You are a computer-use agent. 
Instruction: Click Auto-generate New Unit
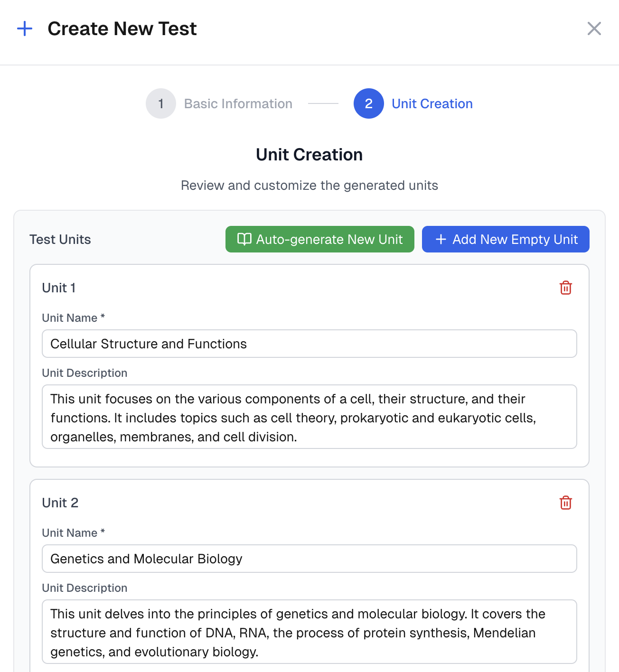click(320, 239)
